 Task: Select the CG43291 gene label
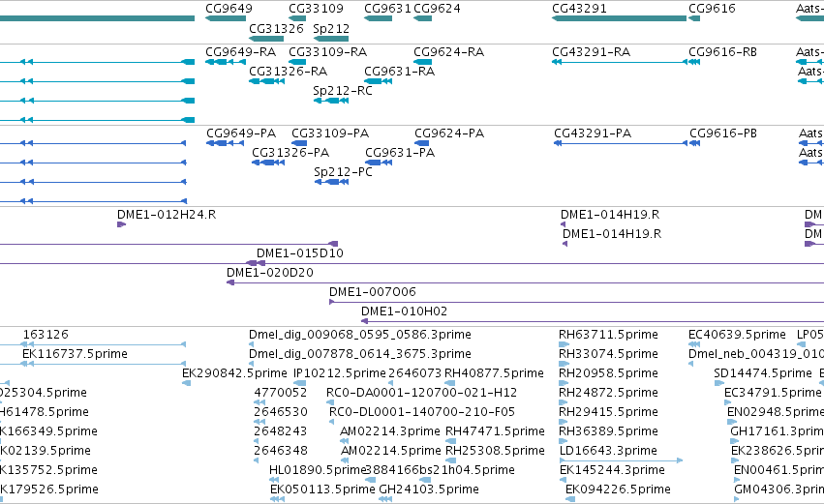click(579, 9)
